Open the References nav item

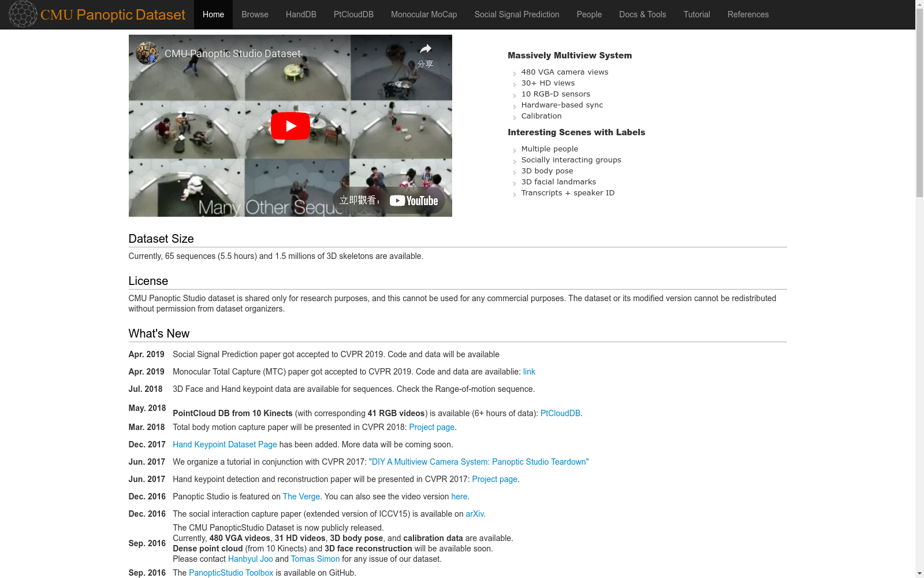click(x=748, y=14)
